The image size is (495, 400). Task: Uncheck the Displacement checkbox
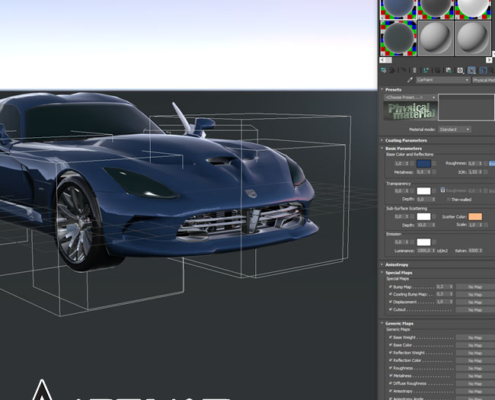pos(390,302)
